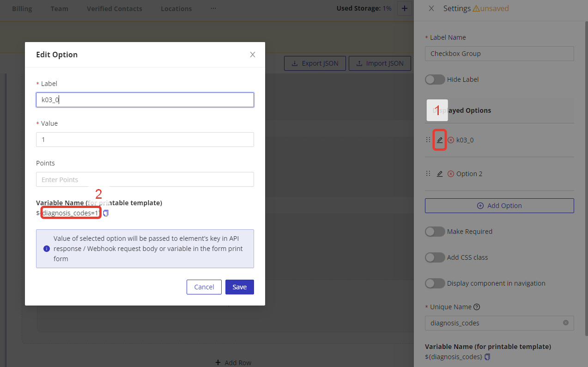This screenshot has width=588, height=367.
Task: Switch to the Verified Contacts tab
Action: (x=115, y=9)
